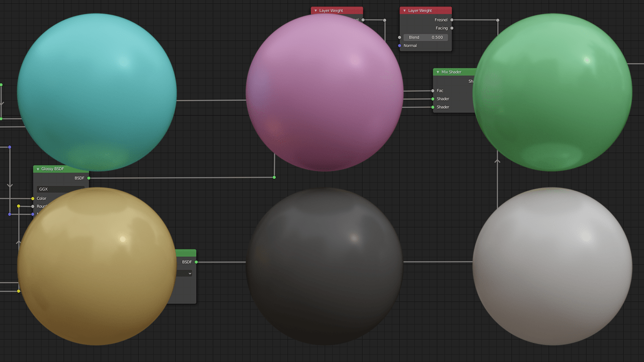Click the bottom Shader input socket on Mix Shader

click(432, 107)
